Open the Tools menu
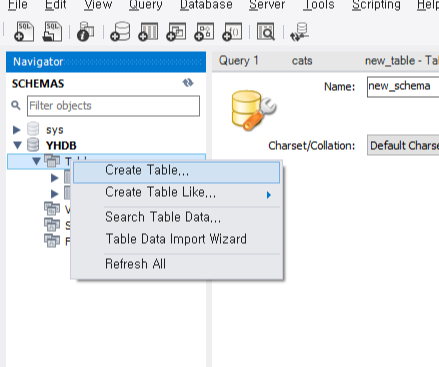439x367 pixels. [x=319, y=5]
